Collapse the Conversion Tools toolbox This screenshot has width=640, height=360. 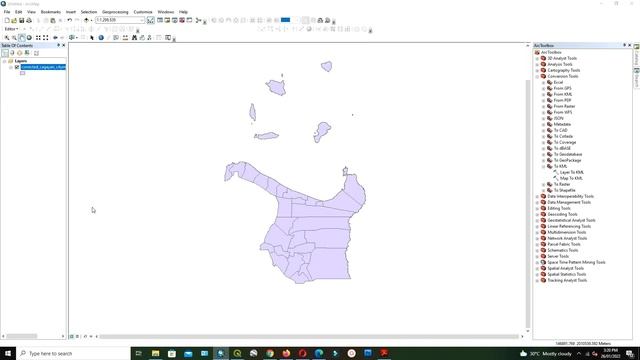537,76
